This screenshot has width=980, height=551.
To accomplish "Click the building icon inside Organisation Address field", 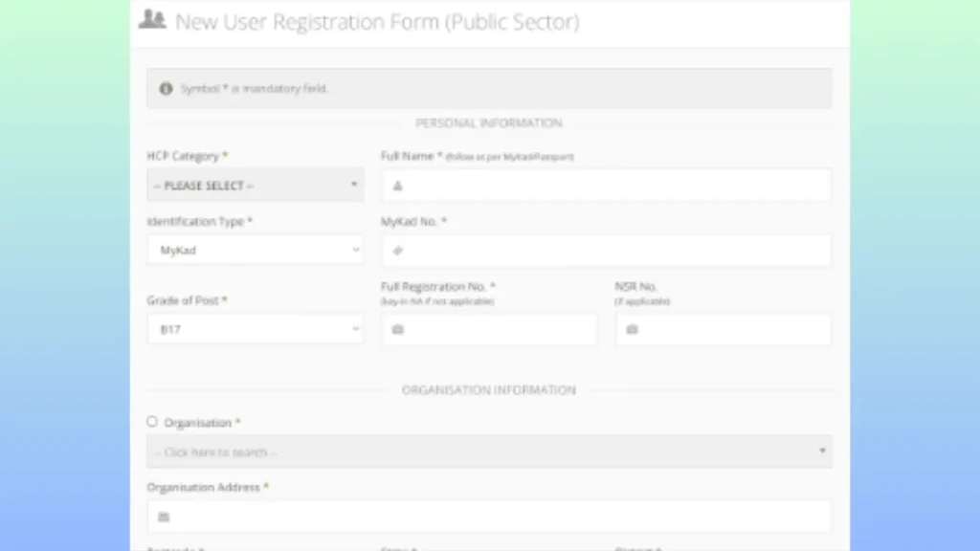I will coord(164,517).
